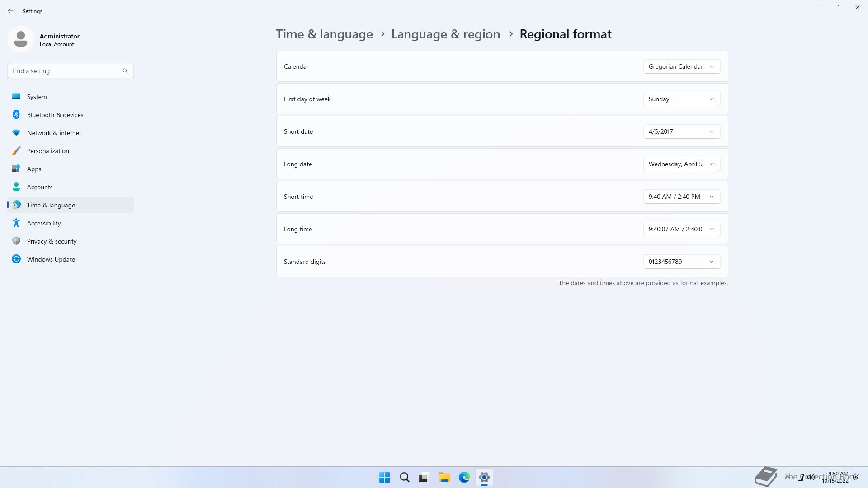Screen dimensions: 868x488
Task: Open the Standard digits dropdown
Action: point(681,262)
